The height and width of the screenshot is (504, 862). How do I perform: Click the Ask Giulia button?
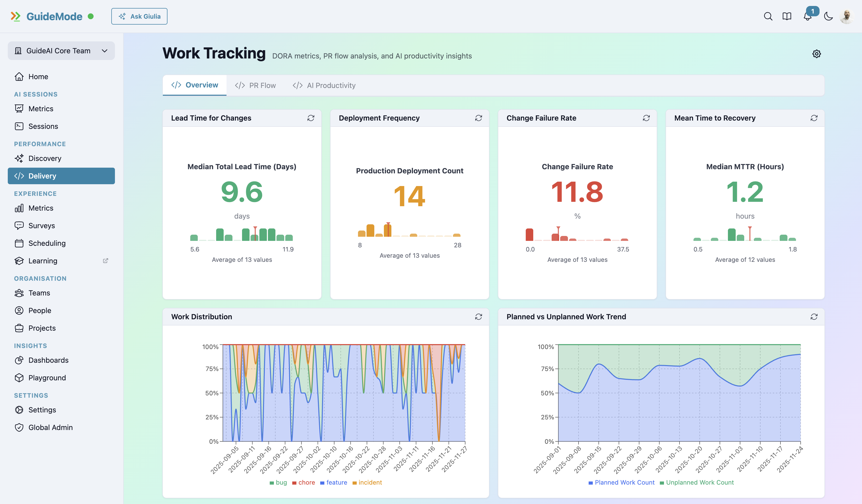(x=139, y=16)
